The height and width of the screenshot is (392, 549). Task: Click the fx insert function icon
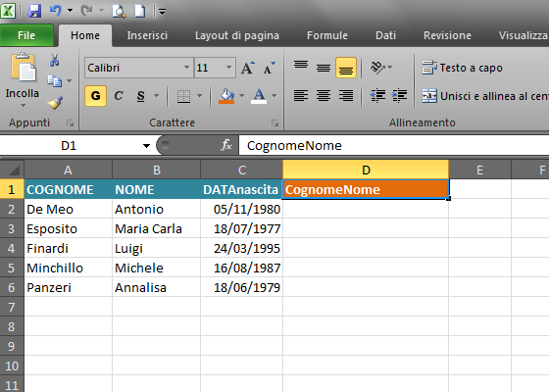pyautogui.click(x=226, y=145)
